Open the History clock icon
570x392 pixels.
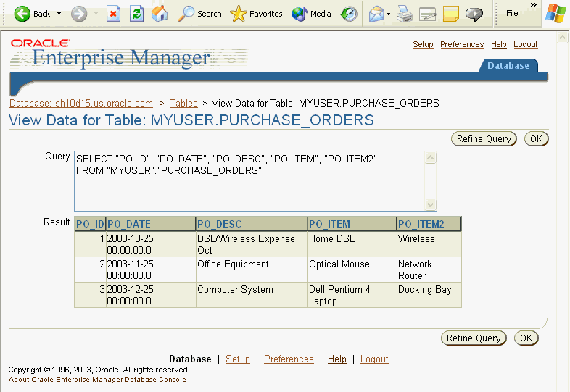click(350, 14)
